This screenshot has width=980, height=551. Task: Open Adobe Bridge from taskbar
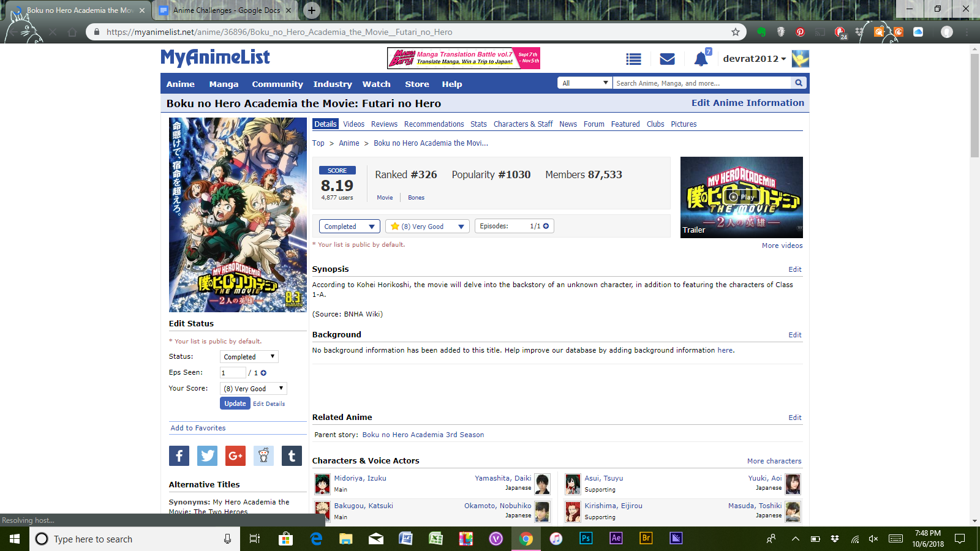pos(646,539)
